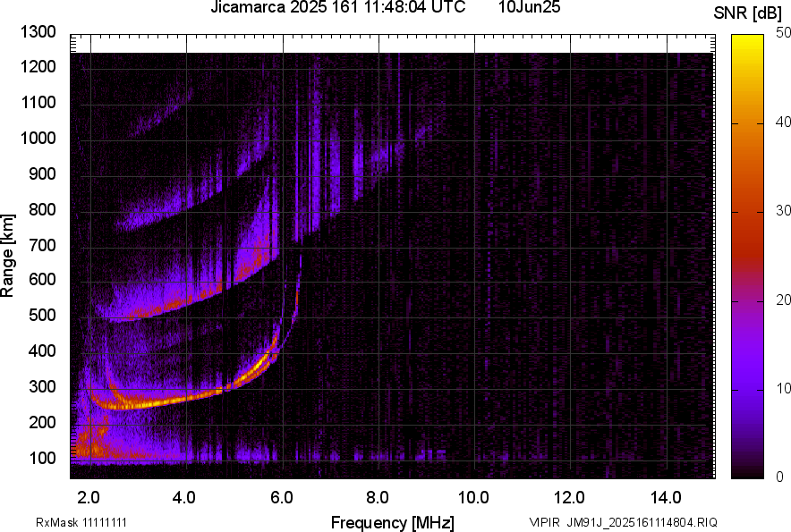Image resolution: width=791 pixels, height=532 pixels.
Task: Click the title text 'Jicamarca 2025 161 11:48:04 UTC'
Action: pos(337,7)
